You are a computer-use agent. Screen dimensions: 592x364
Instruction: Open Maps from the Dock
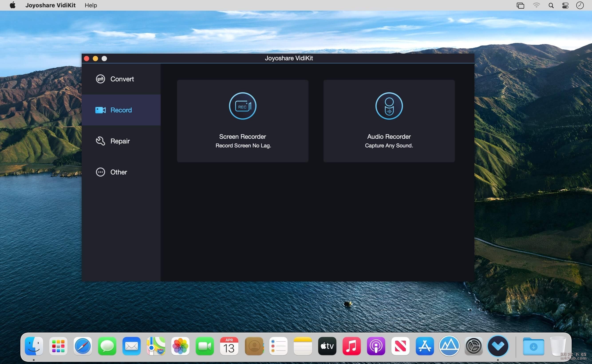point(156,346)
